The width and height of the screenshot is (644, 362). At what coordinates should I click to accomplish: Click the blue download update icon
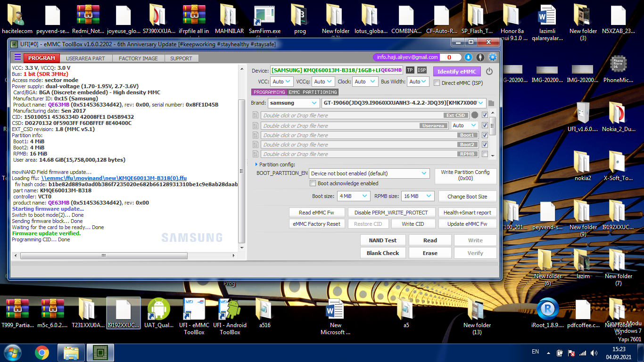[468, 57]
